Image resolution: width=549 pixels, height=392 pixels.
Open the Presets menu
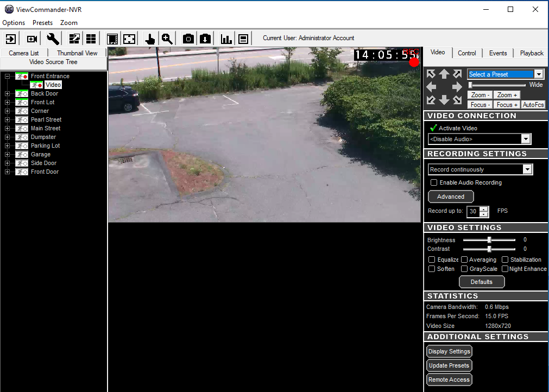coord(42,23)
